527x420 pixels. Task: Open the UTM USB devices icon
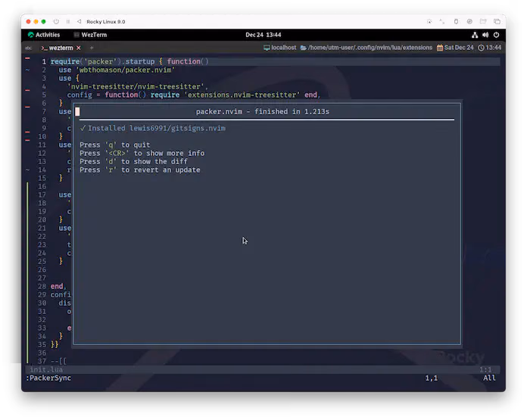point(456,21)
